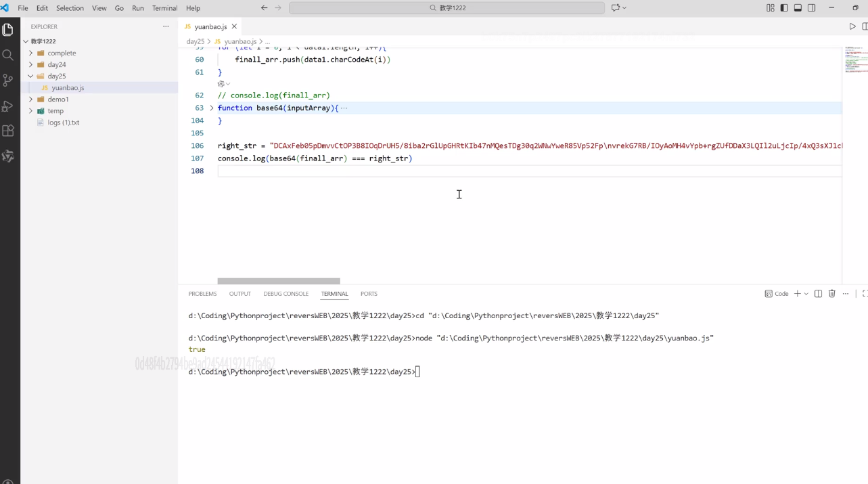This screenshot has width=868, height=484.
Task: Select the Code terminal instance label
Action: (x=777, y=294)
